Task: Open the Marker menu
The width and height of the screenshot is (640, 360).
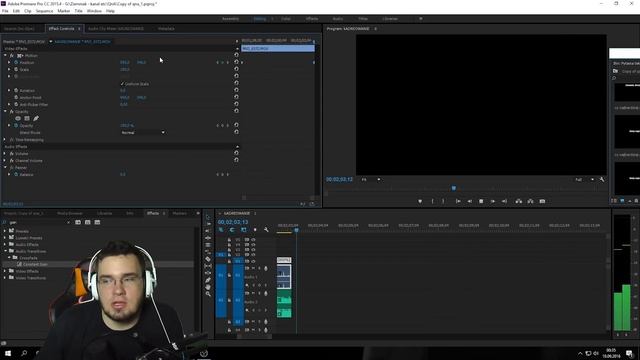Action: point(64,11)
